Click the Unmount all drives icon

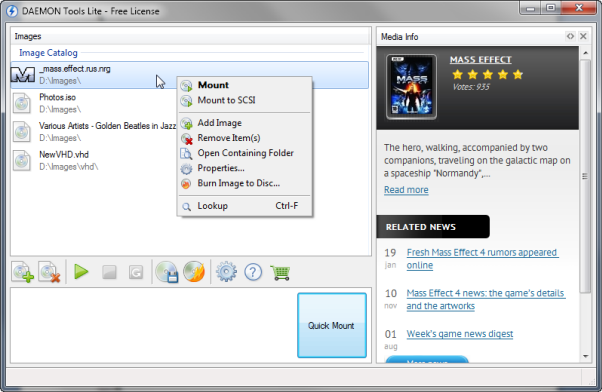pyautogui.click(x=136, y=272)
